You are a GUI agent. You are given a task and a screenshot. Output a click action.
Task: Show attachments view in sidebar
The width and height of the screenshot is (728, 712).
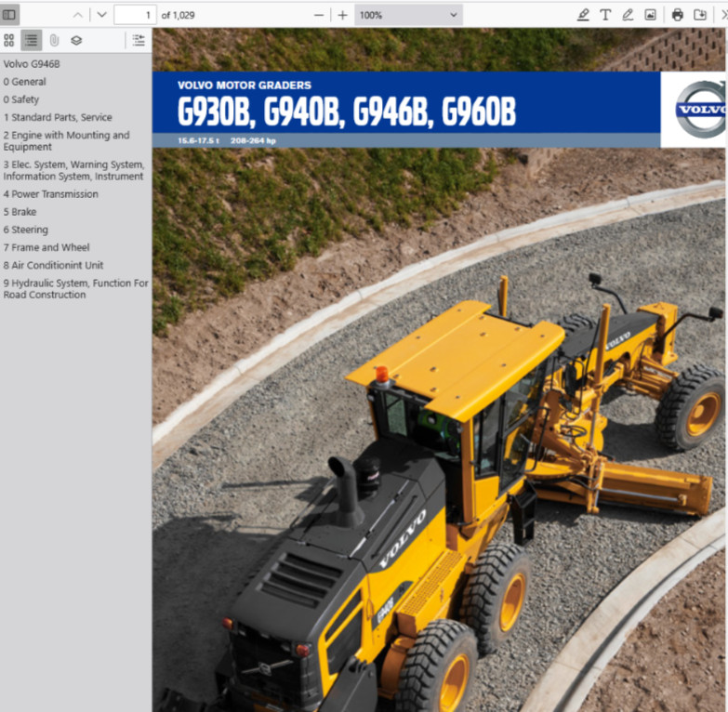click(x=54, y=40)
